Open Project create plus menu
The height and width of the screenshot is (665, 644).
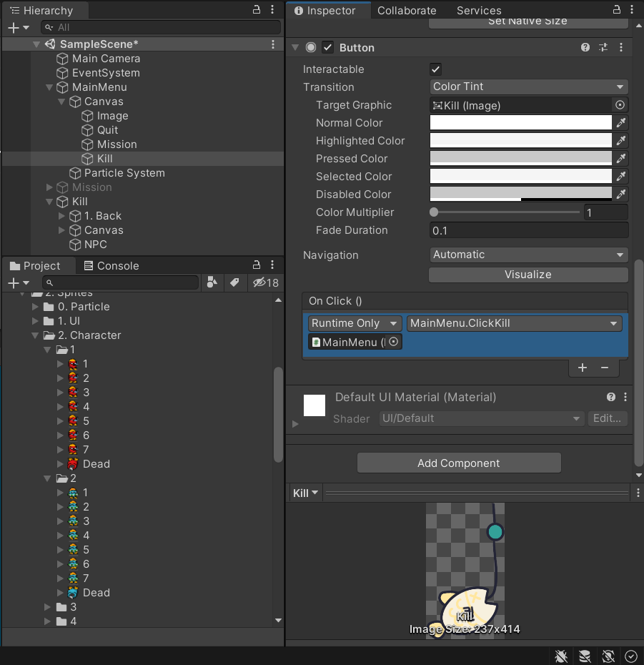[19, 282]
